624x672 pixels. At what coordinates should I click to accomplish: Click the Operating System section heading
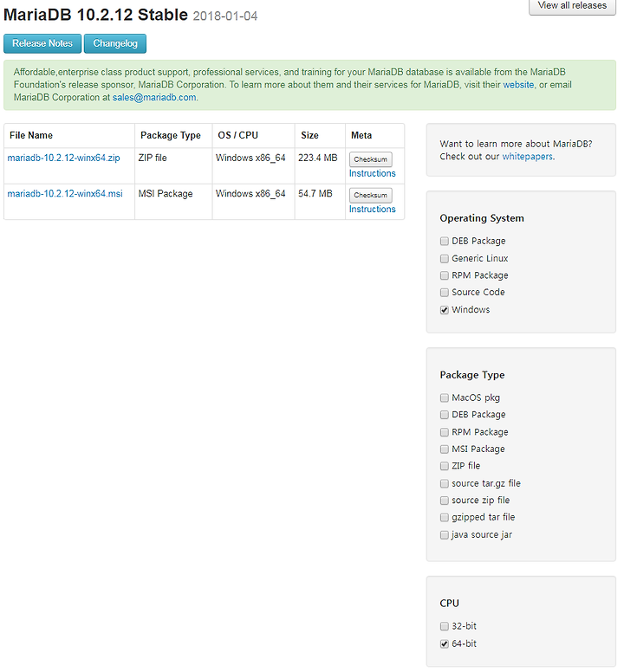click(482, 218)
